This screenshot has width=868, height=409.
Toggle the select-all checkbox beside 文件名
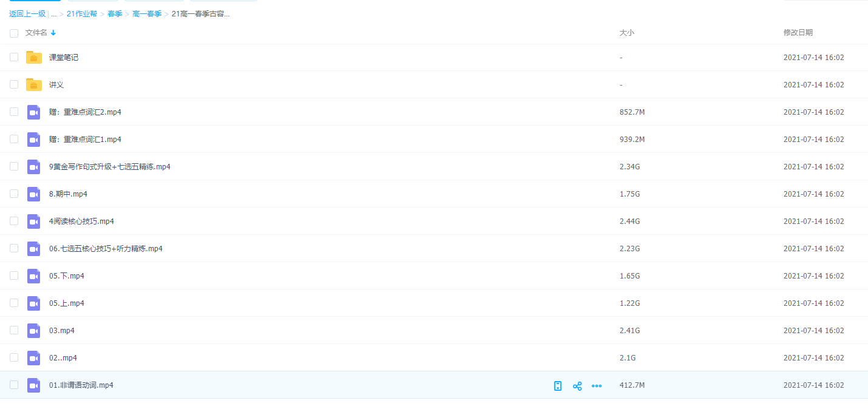[x=14, y=33]
